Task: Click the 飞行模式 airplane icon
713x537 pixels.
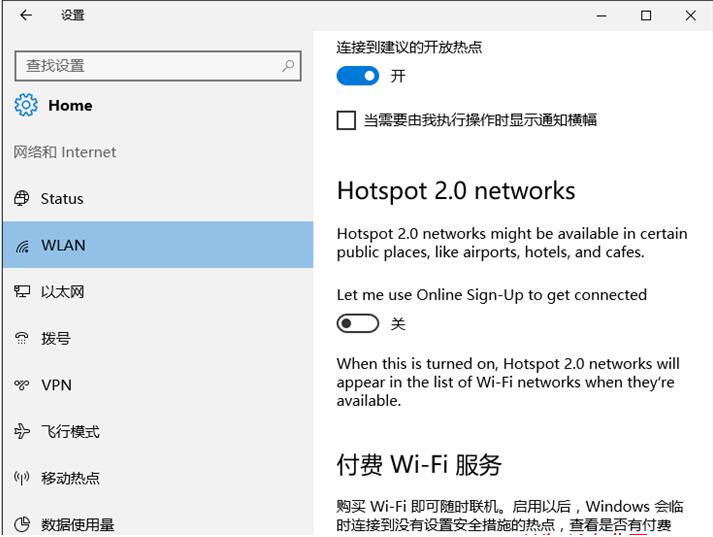Action: pyautogui.click(x=22, y=431)
